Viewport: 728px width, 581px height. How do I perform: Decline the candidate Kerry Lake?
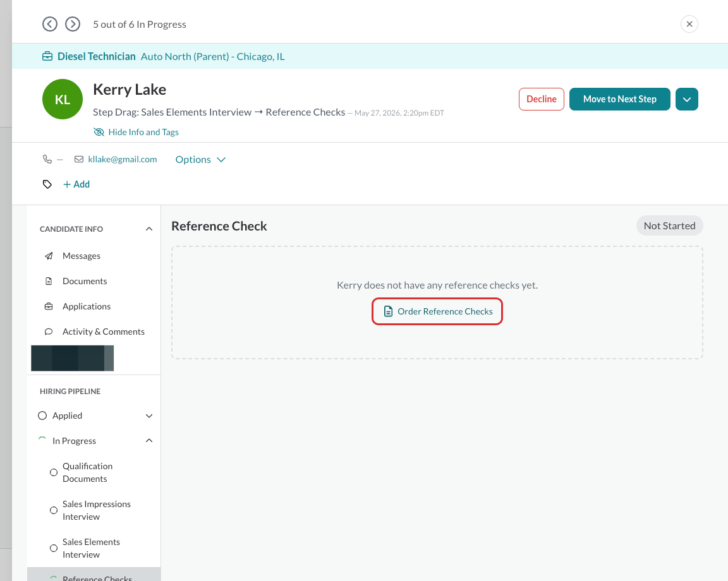[542, 99]
